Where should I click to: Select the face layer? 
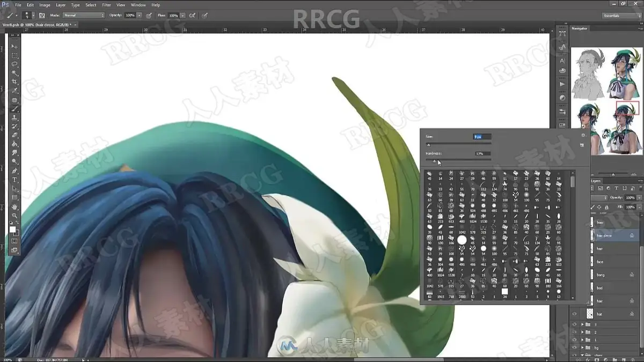[616, 262]
